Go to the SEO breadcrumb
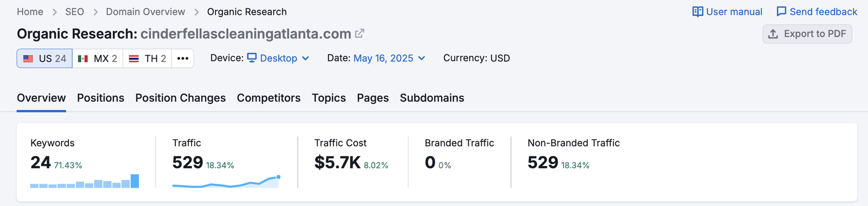 click(x=74, y=12)
